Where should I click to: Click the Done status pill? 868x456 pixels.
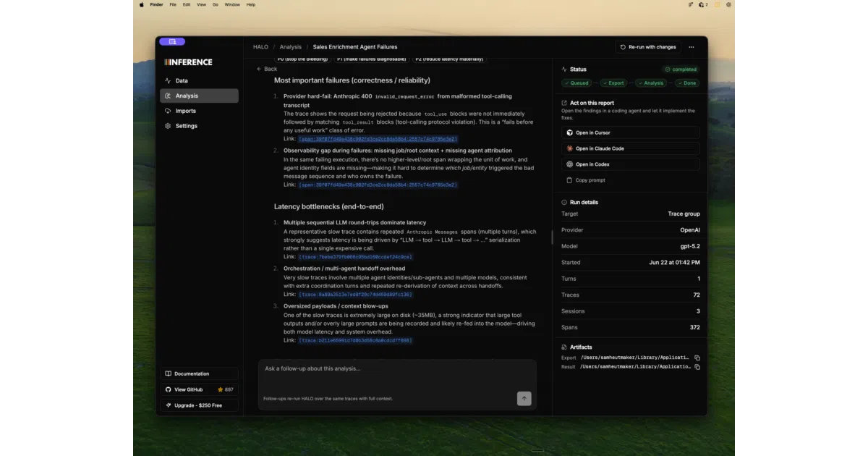pyautogui.click(x=686, y=83)
